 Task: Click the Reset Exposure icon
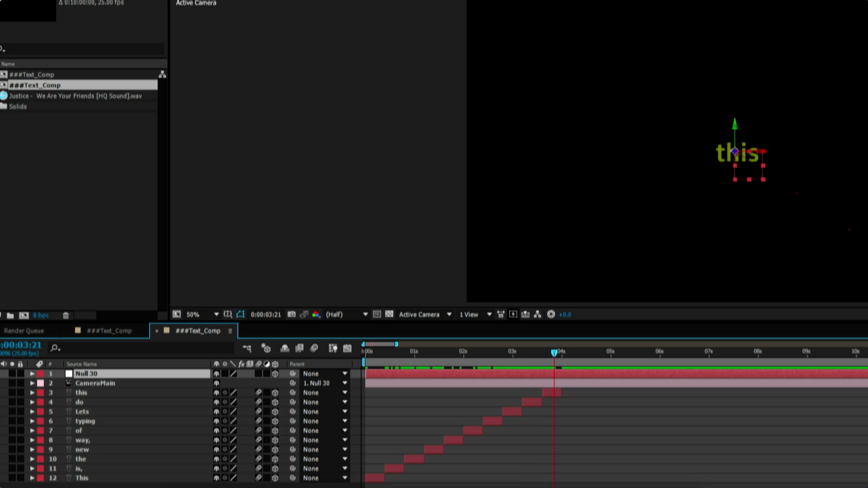pos(551,314)
